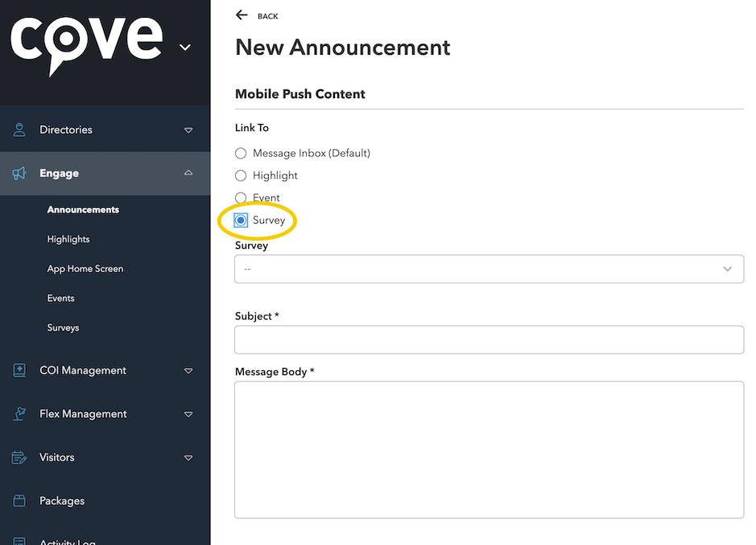Click the Cove logo
This screenshot has height=545, width=756.
(86, 45)
